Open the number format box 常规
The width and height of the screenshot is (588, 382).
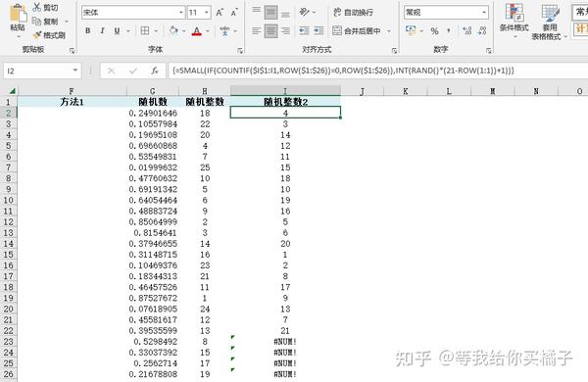tap(446, 13)
